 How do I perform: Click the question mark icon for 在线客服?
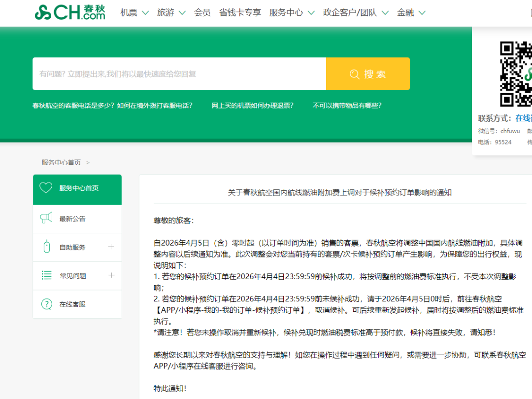[x=46, y=304]
